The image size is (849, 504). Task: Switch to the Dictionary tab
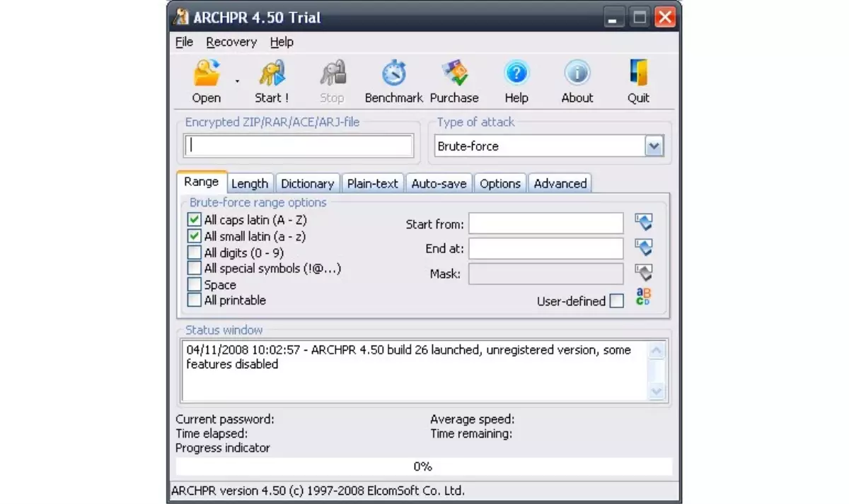pyautogui.click(x=307, y=184)
